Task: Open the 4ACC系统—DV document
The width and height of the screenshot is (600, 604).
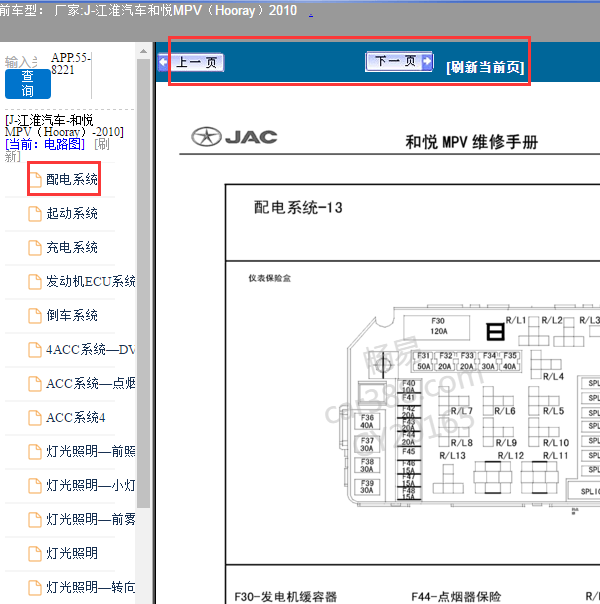Action: point(91,349)
